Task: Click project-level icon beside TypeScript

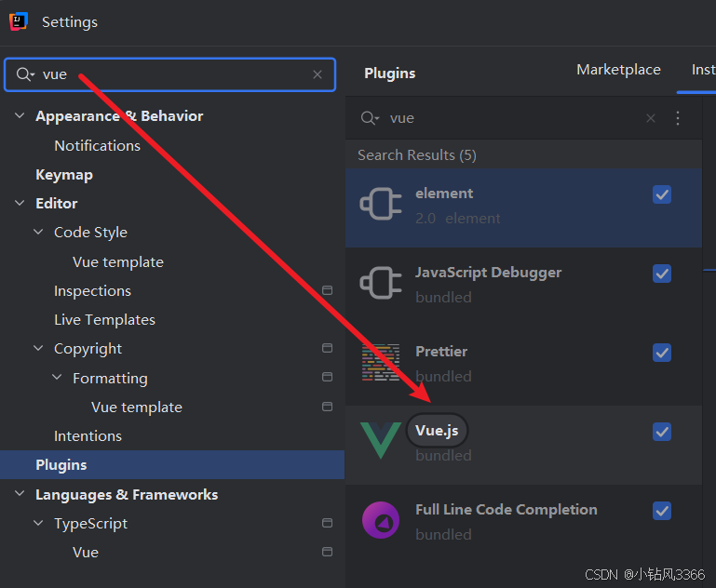Action: [327, 523]
